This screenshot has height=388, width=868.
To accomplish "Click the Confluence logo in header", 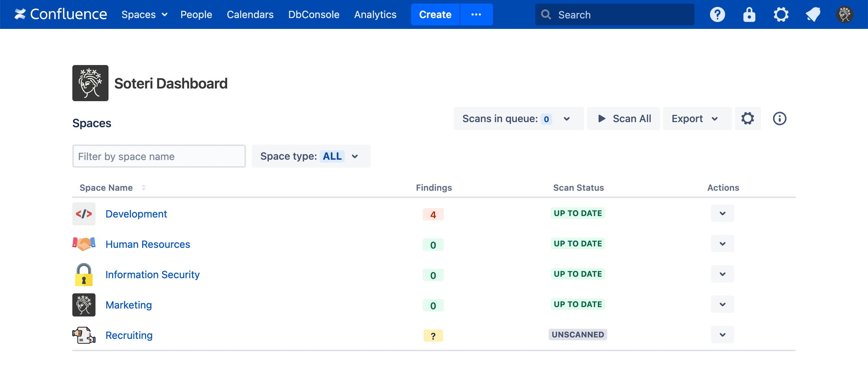I will [60, 14].
